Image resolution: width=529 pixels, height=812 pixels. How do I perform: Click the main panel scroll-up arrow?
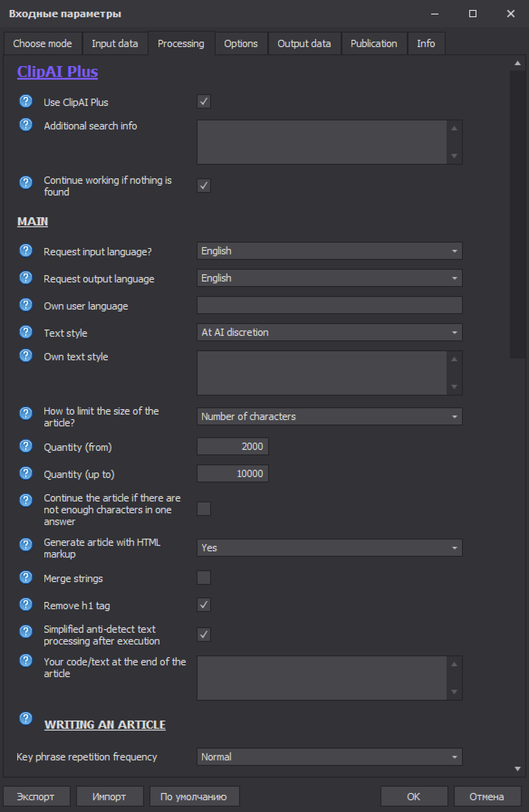518,63
